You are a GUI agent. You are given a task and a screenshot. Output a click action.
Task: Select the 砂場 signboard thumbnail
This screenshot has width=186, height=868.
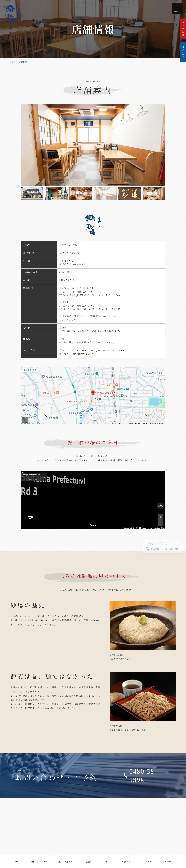(x=129, y=194)
